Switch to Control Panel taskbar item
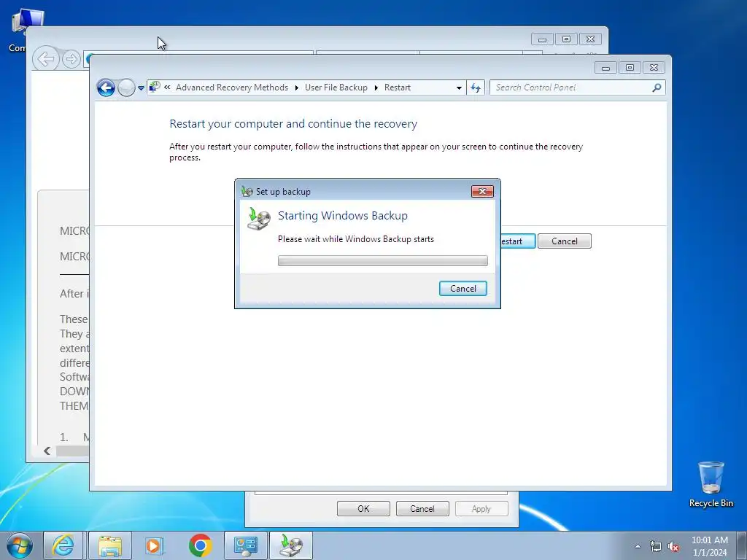This screenshot has height=560, width=747. (245, 545)
